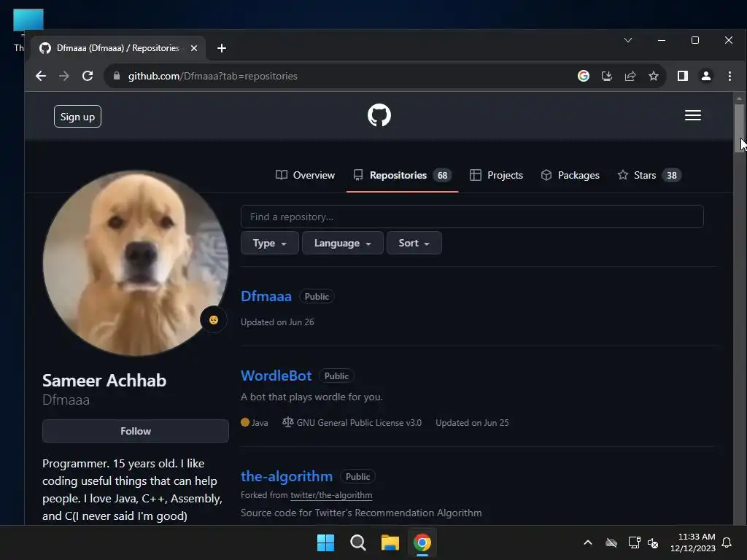Viewport: 747px width, 560px height.
Task: Open the hamburger navigation menu
Action: pos(693,115)
